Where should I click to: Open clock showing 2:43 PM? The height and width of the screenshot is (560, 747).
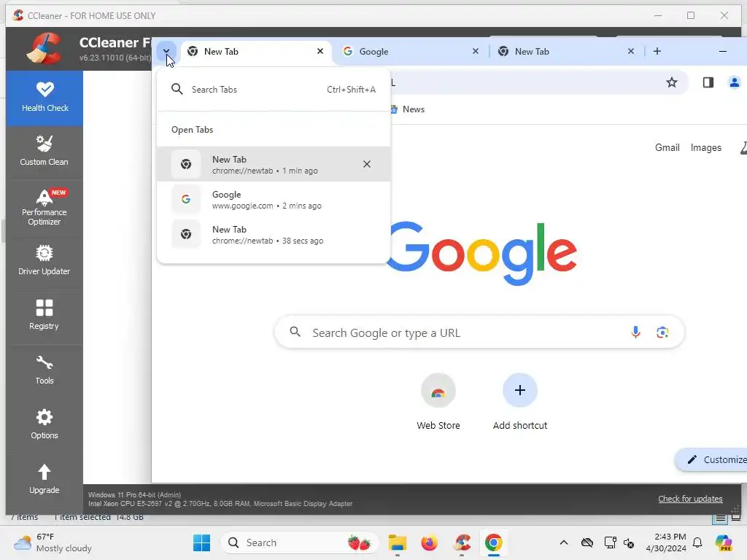click(666, 542)
